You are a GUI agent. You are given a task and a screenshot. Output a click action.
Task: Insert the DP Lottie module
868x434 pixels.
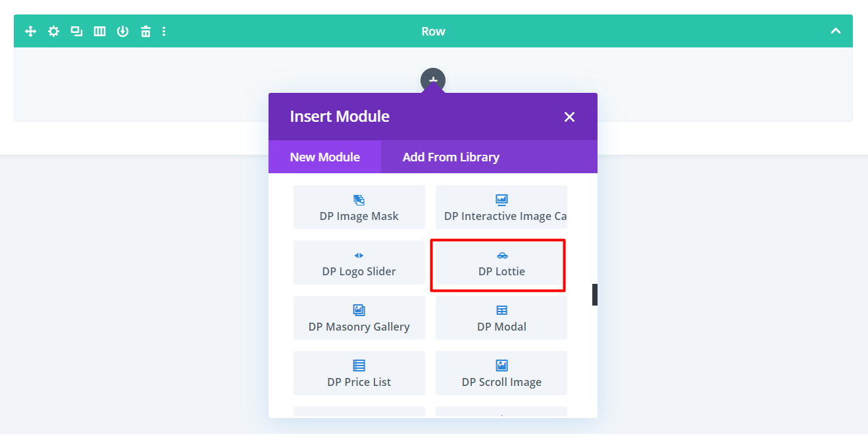[501, 265]
